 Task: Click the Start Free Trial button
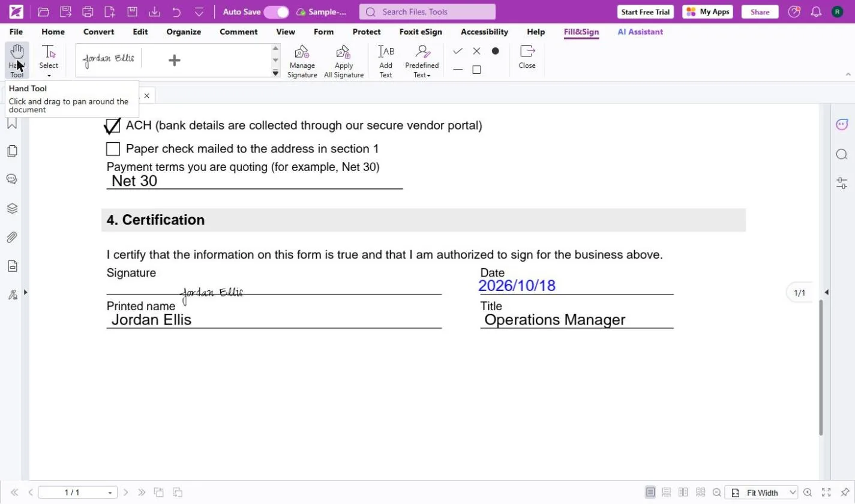click(x=646, y=12)
